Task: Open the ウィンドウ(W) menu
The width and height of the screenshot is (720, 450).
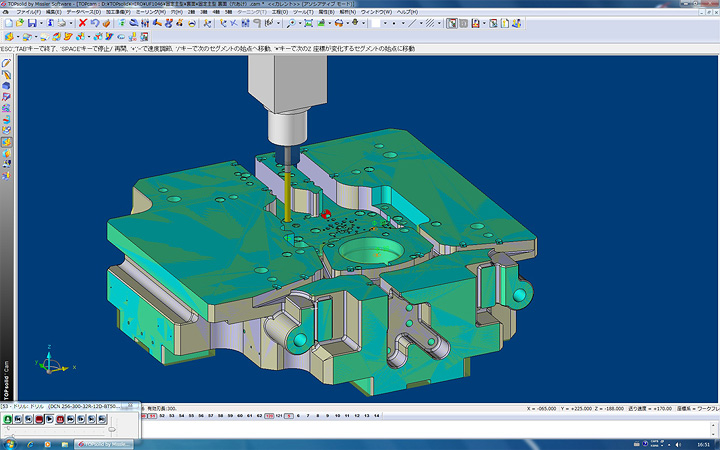Action: (377, 12)
